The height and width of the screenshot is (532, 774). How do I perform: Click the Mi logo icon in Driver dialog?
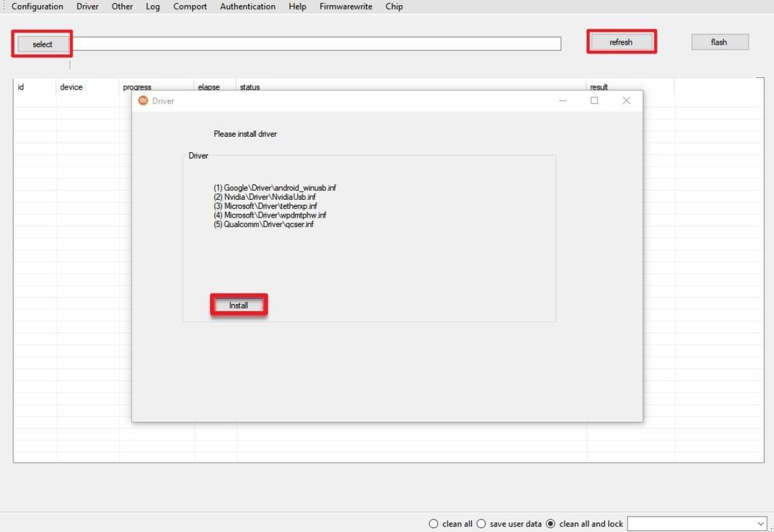click(143, 101)
